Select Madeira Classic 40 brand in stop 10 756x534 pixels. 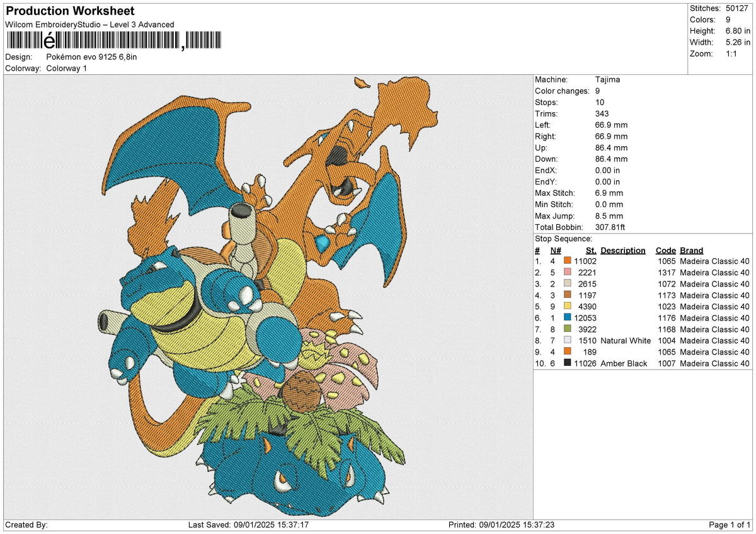tap(714, 363)
